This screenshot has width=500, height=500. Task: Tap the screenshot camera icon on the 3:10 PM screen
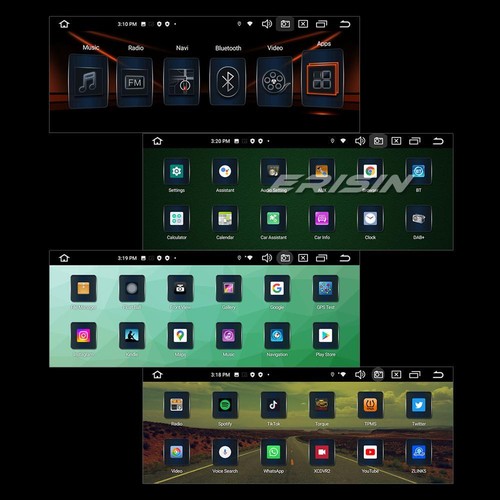tap(285, 24)
